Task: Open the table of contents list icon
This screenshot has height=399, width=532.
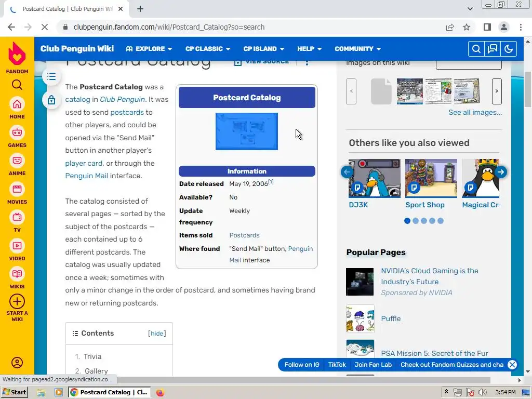Action: click(x=51, y=76)
